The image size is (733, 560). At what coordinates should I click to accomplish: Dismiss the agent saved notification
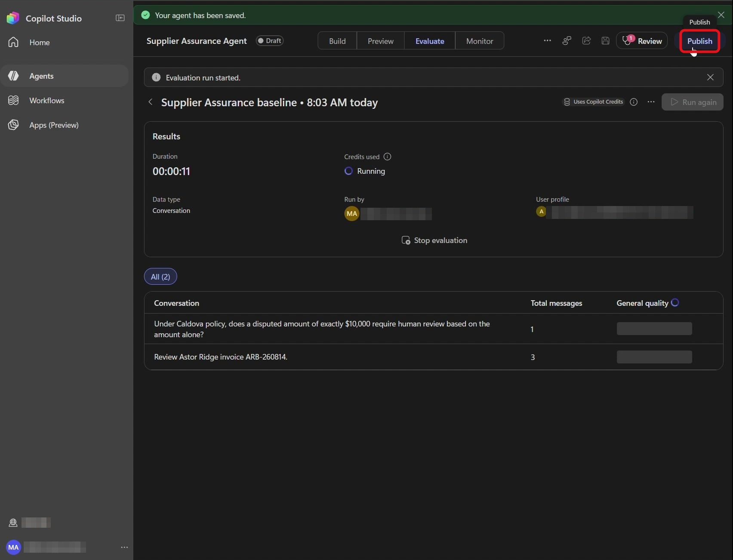pos(721,15)
